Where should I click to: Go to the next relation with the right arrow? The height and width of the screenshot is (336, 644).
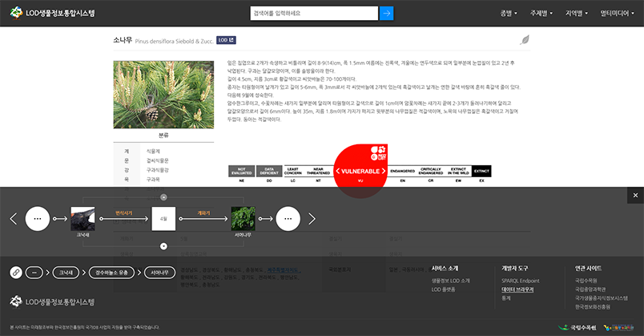click(312, 219)
